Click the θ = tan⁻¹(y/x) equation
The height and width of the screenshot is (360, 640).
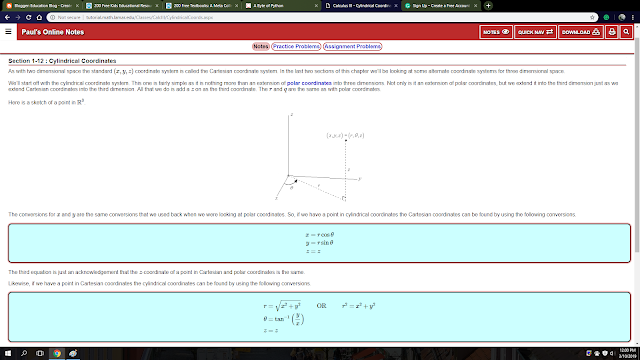tap(284, 319)
